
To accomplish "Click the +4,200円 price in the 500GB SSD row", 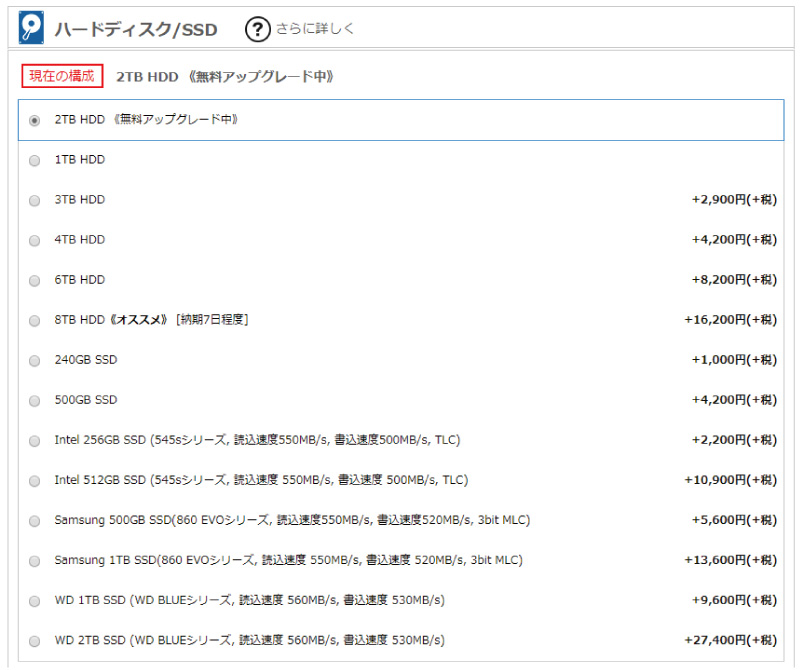I will 734,400.
